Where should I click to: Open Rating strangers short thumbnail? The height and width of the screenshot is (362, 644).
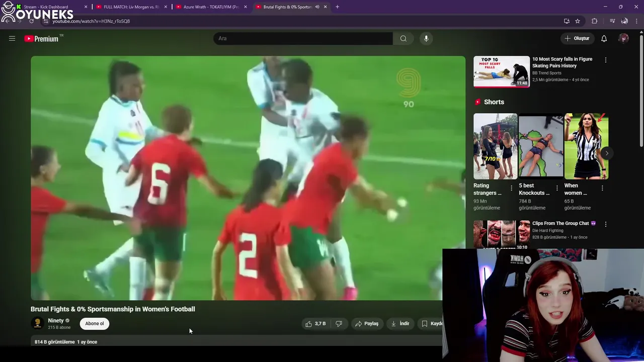click(x=496, y=146)
